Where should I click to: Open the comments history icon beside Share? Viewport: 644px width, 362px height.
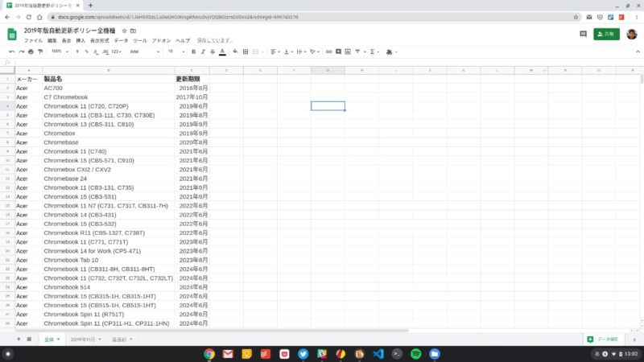(x=583, y=34)
